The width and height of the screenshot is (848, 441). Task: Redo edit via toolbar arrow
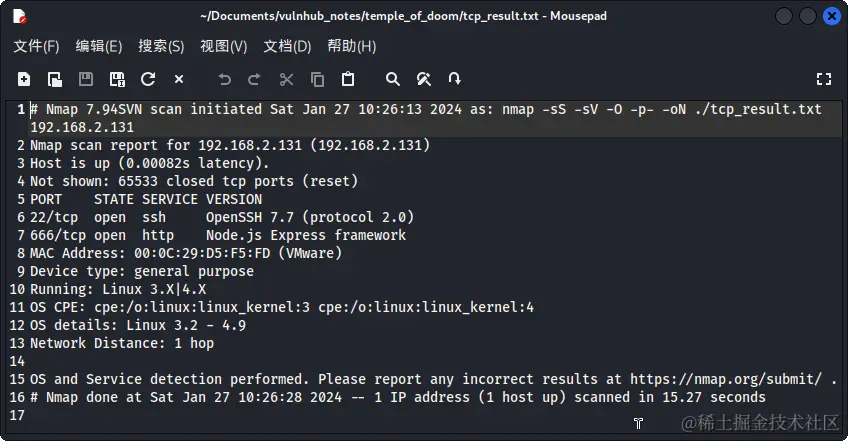point(254,80)
